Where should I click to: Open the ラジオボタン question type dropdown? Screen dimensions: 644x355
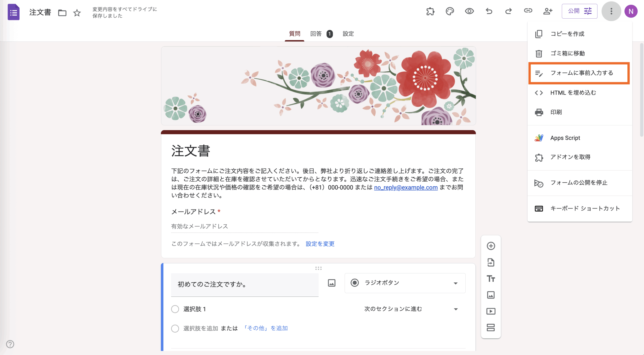coord(405,283)
